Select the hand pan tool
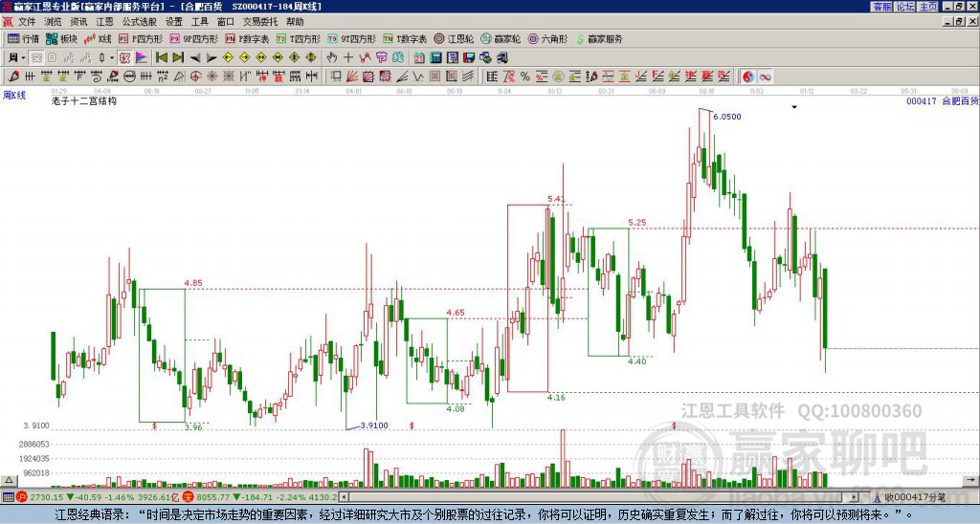The height and width of the screenshot is (524, 980). pyautogui.click(x=332, y=58)
